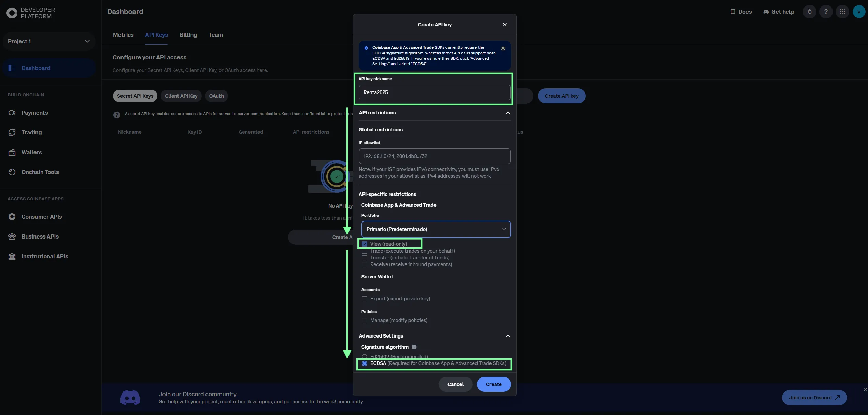Click the IP allowlist field
The height and width of the screenshot is (415, 868).
[435, 156]
